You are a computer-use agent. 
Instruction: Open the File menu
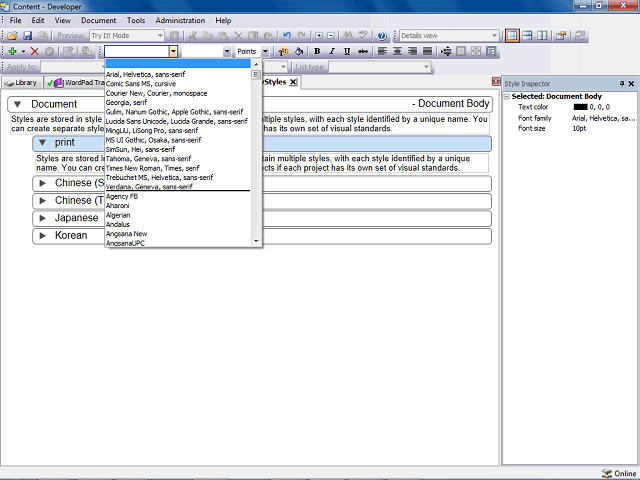[x=16, y=20]
